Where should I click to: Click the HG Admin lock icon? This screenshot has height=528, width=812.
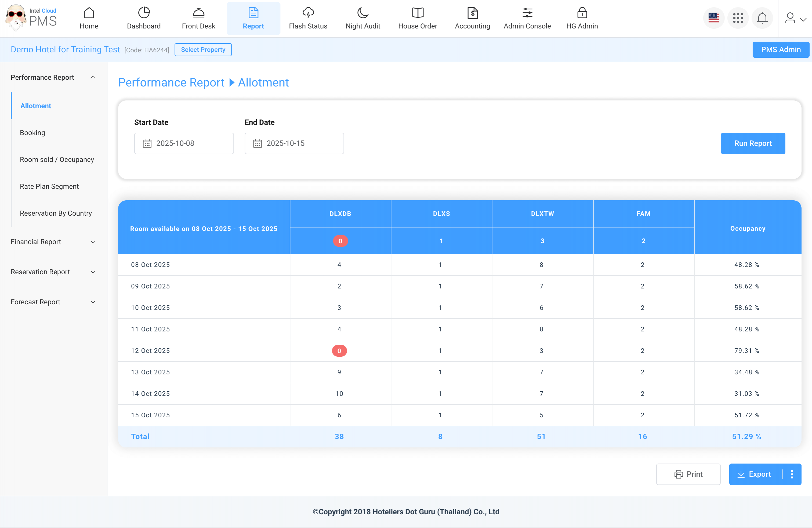pos(582,13)
